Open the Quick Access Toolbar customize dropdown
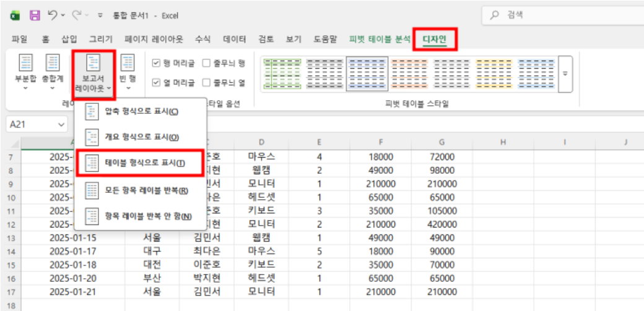 (99, 15)
